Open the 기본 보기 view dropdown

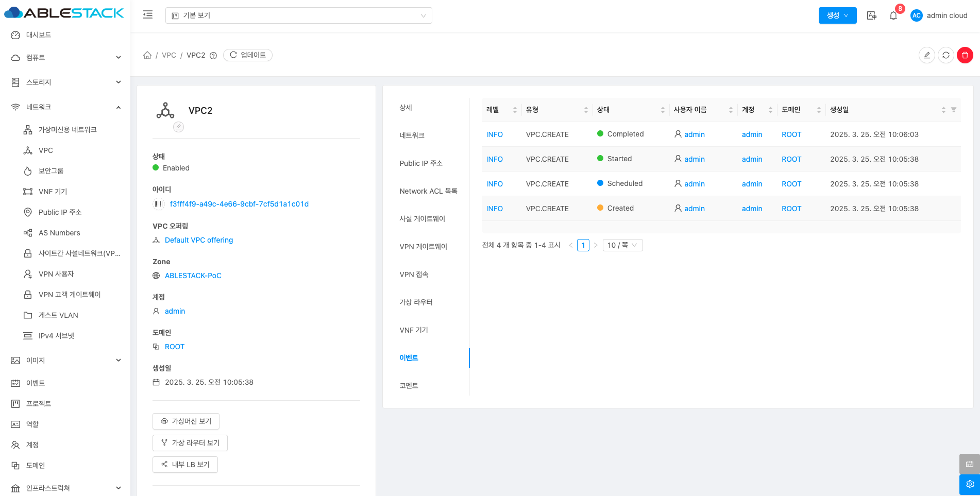pos(298,15)
